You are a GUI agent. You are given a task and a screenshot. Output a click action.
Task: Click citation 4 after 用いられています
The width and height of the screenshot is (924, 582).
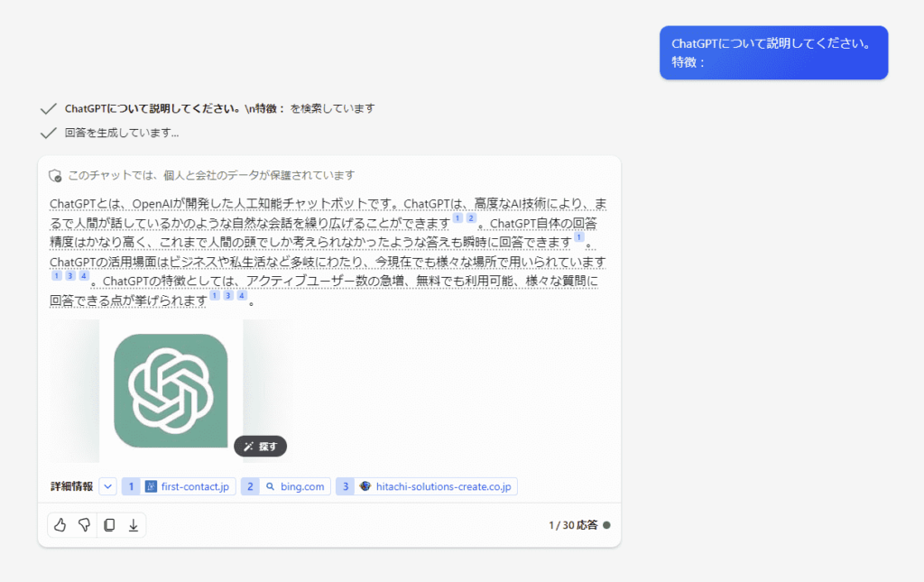(84, 276)
